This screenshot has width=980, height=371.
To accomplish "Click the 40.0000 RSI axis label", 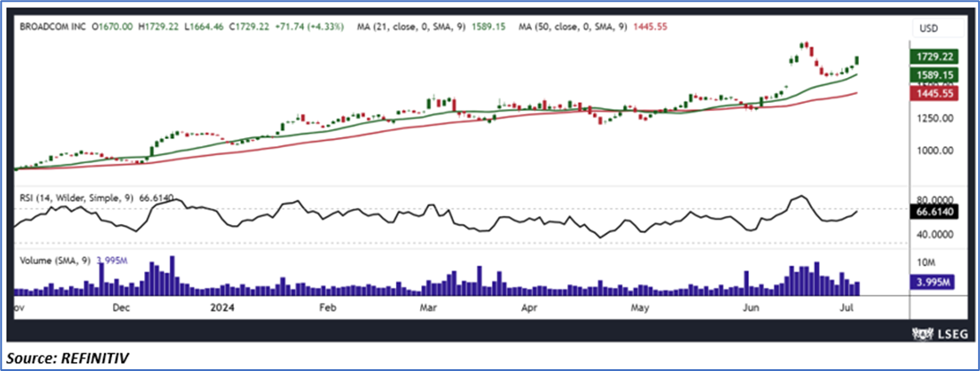I will 935,235.
